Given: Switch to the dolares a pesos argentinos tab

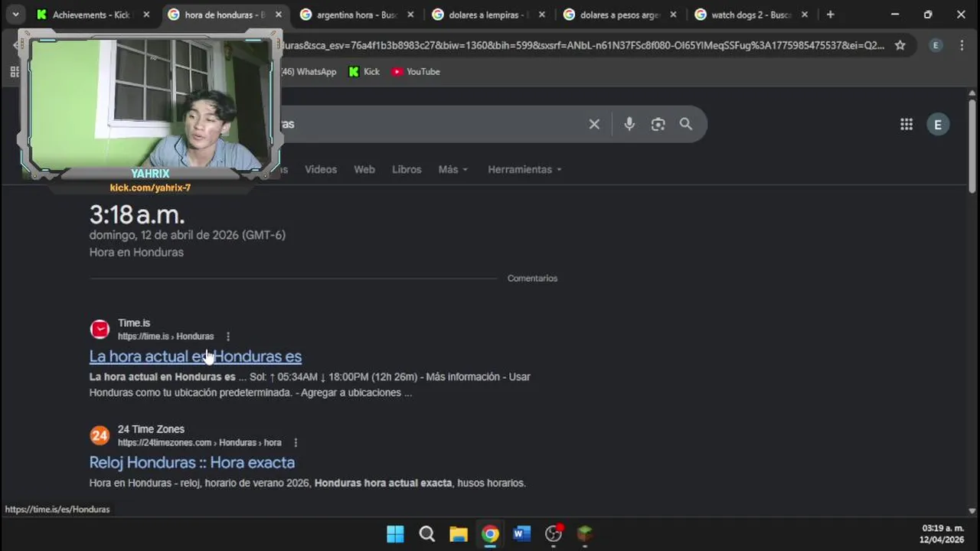Looking at the screenshot, I should [x=620, y=15].
